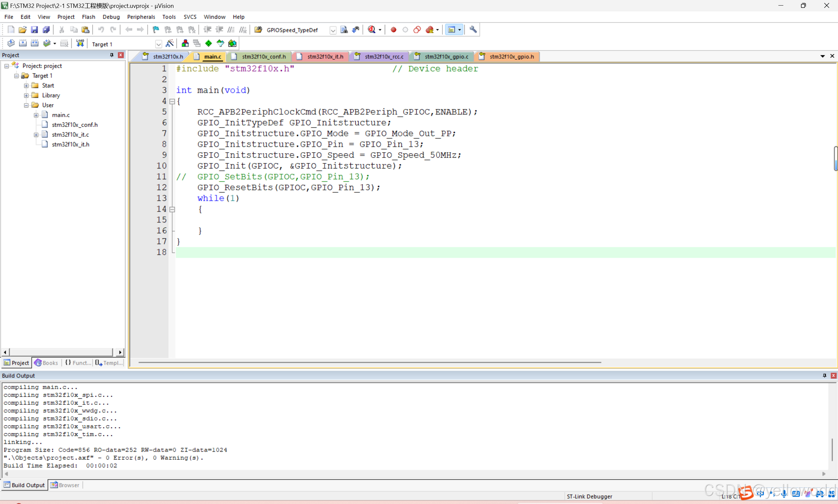Click the Build target icon
Screen dimensions: 838x504
(23, 44)
